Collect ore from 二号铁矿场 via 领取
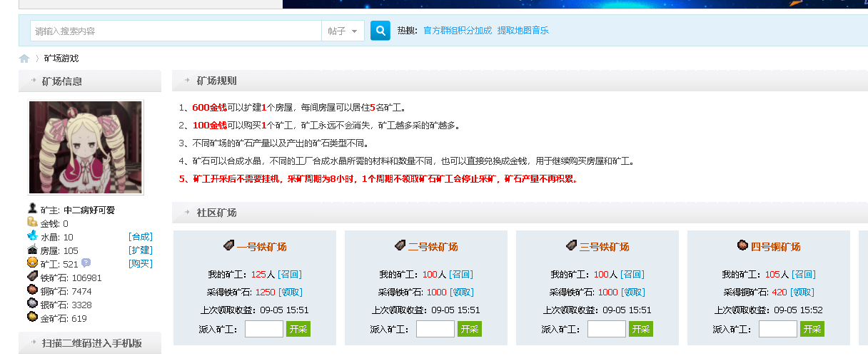868x356 pixels. click(x=461, y=292)
